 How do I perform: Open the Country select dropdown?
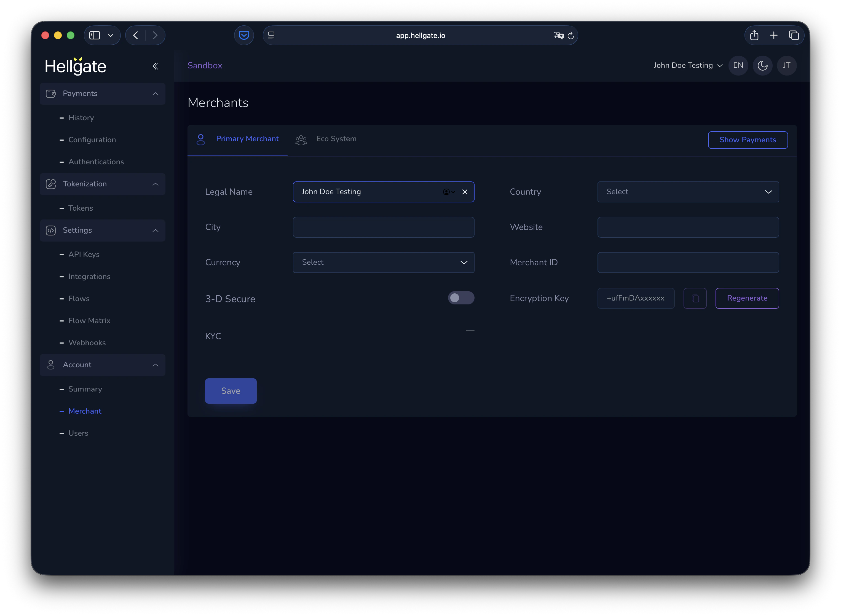pos(688,192)
